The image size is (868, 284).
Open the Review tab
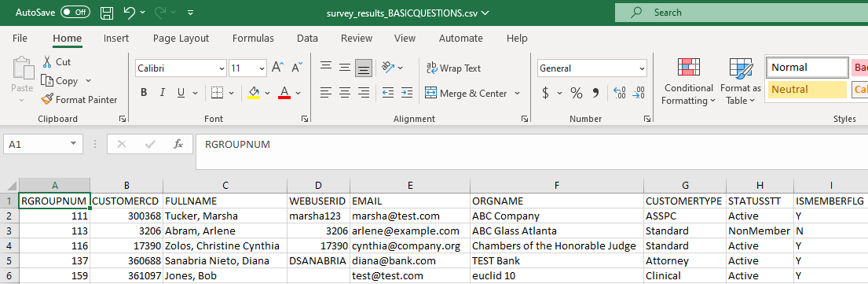(357, 39)
